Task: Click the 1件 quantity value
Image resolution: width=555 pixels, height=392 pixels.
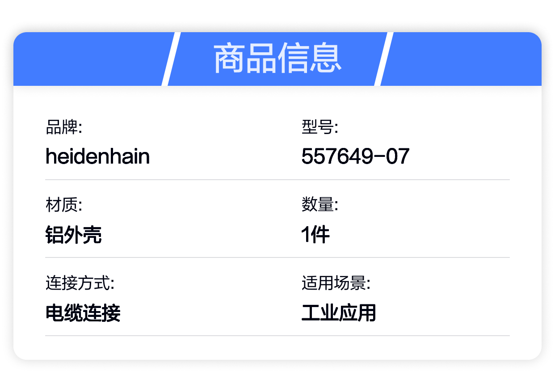Action: tap(315, 235)
